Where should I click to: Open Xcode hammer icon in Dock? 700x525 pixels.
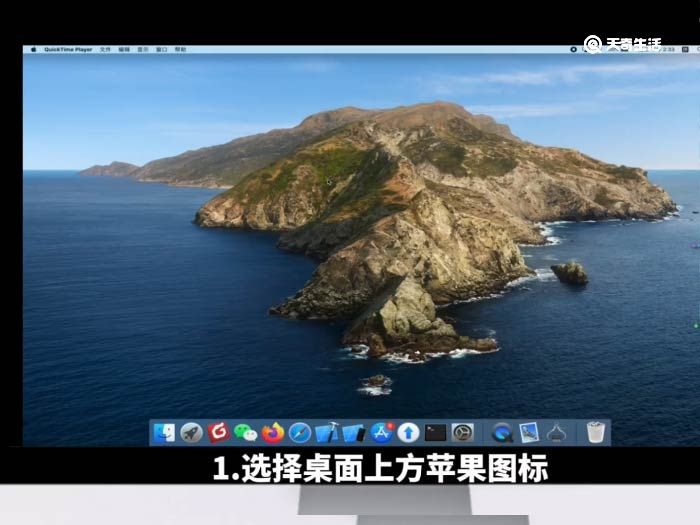click(x=326, y=432)
